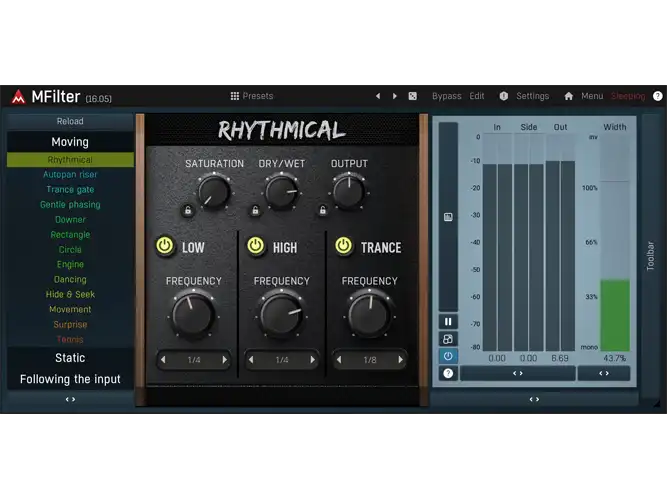Image resolution: width=667 pixels, height=500 pixels.
Task: Select the Rhythmical preset
Action: click(70, 160)
